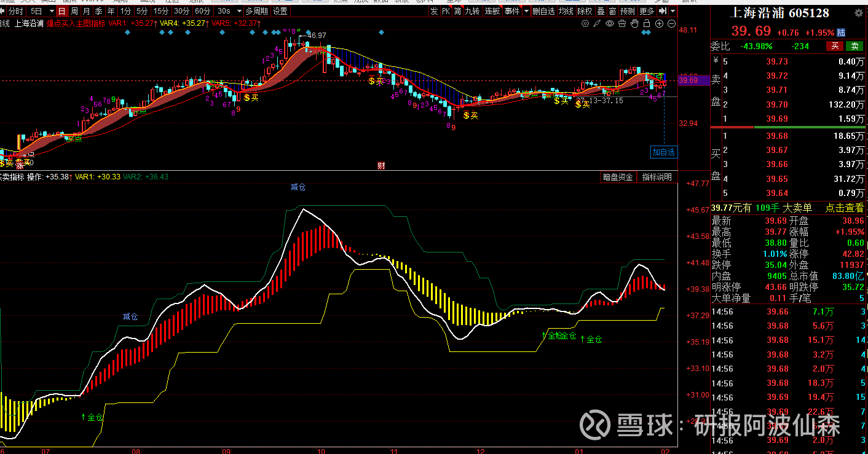Zoom out with the minus circle icon
868x454 pixels.
point(671,24)
